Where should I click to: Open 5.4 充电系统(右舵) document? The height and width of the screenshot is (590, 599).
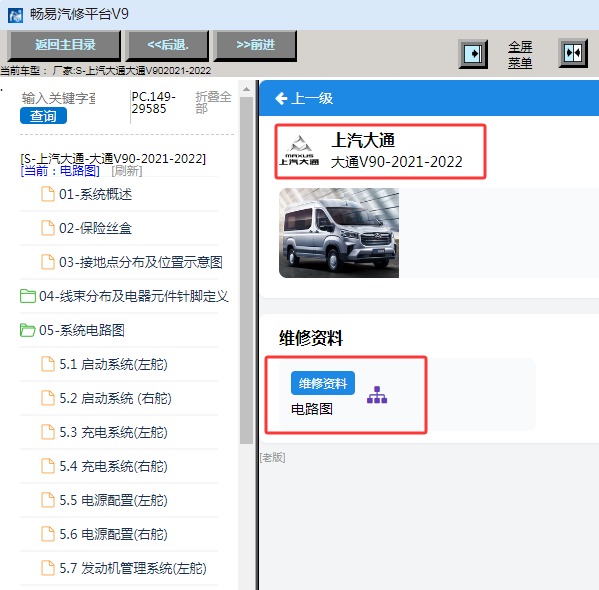pos(113,466)
